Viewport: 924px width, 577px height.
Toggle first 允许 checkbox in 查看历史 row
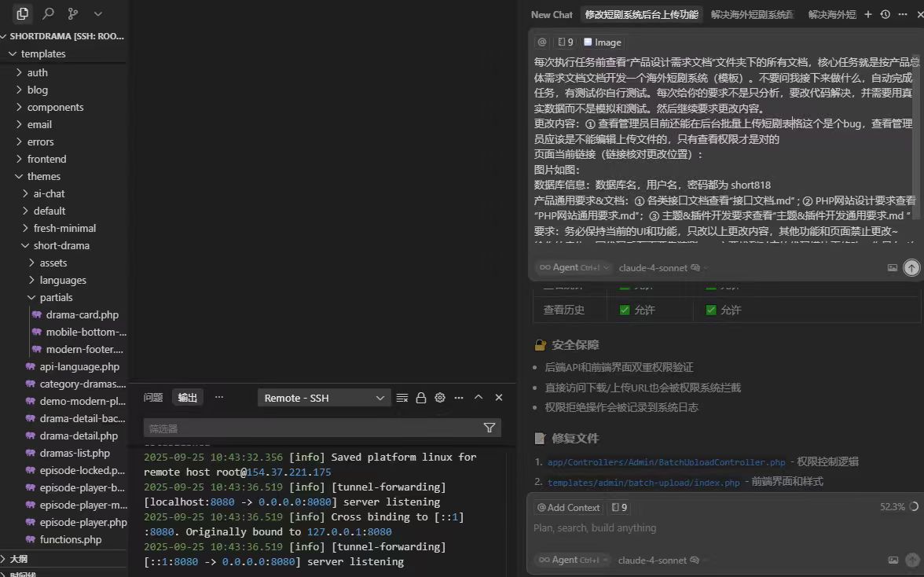pyautogui.click(x=625, y=310)
